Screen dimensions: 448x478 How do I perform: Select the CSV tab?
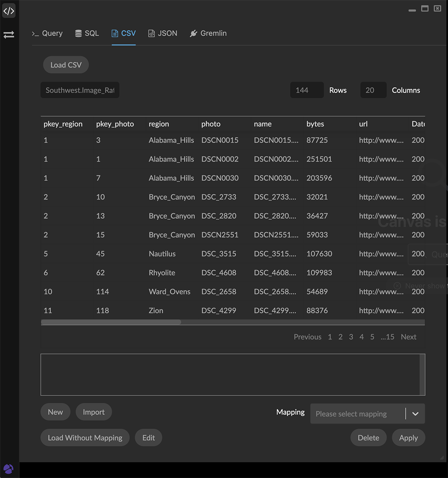124,33
